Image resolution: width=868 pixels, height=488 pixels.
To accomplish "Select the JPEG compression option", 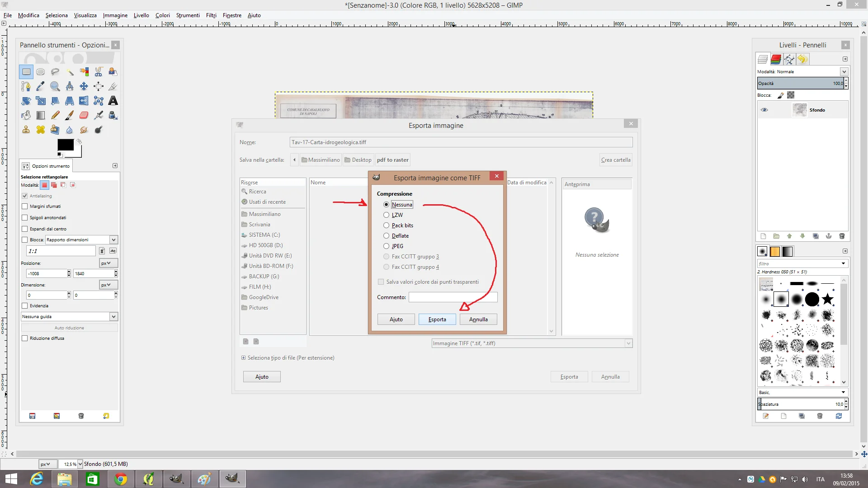I will click(386, 246).
